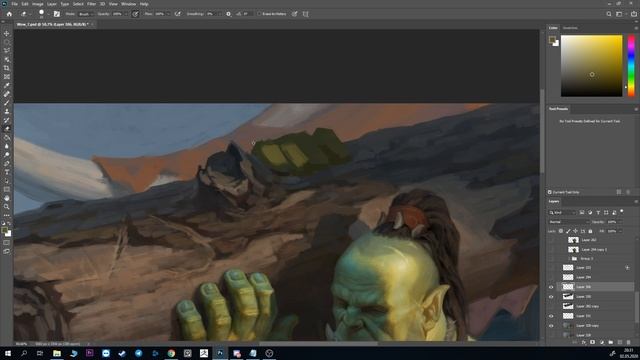Select the Layers panel tab

pyautogui.click(x=554, y=201)
